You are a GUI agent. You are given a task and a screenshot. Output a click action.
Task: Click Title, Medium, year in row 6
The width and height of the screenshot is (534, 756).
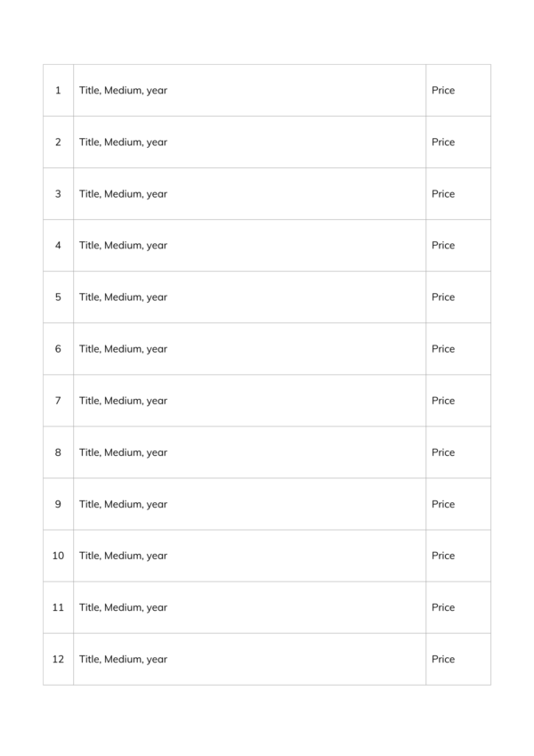(123, 349)
